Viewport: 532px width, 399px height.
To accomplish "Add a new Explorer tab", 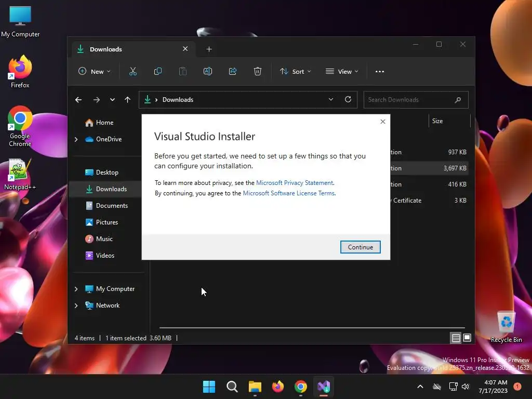I will tap(209, 49).
